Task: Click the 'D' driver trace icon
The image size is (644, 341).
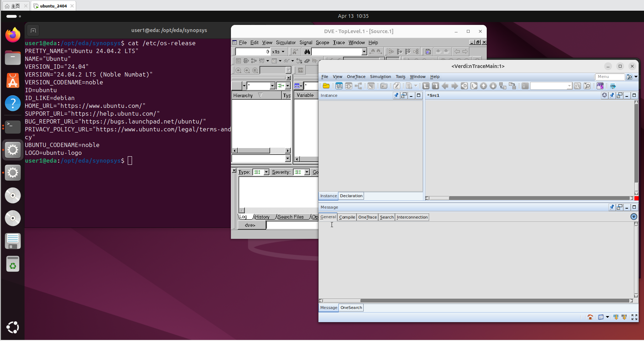Action: point(464,86)
